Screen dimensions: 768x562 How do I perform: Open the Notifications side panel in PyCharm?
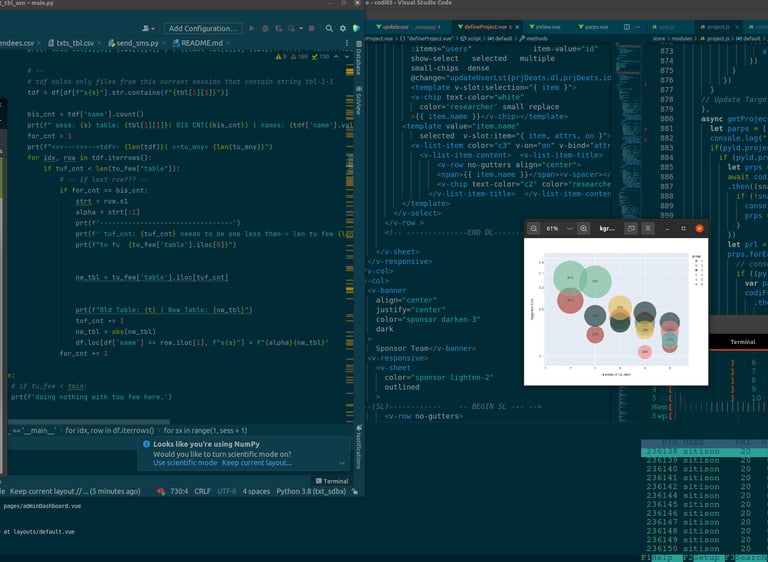[359, 446]
